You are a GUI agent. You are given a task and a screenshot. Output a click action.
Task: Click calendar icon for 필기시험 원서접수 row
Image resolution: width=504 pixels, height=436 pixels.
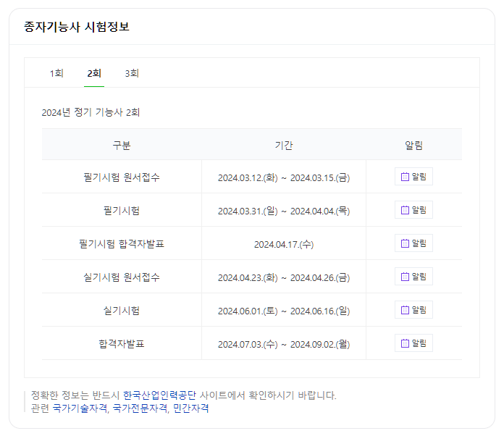click(406, 177)
